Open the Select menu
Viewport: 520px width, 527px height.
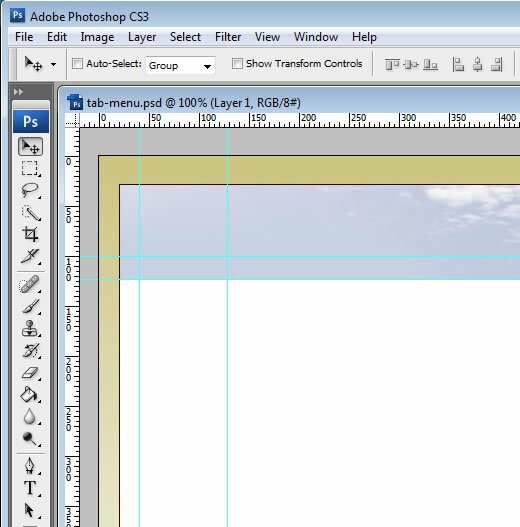point(185,37)
